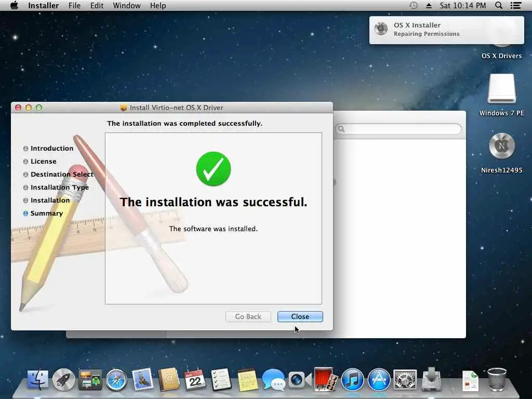Open Notification Center list icon
Viewport: 532px width, 399px height.
[x=516, y=5]
